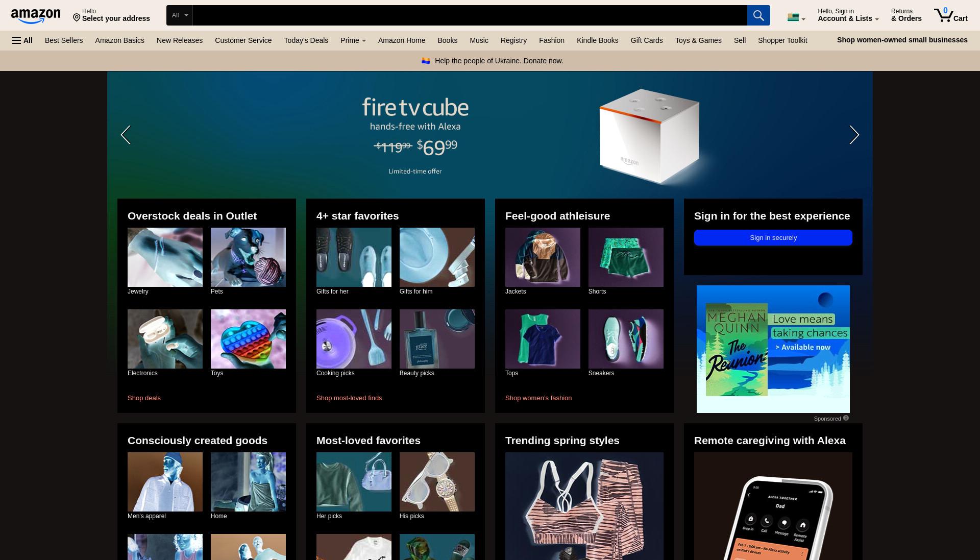980x560 pixels.
Task: Open Men's apparel thumbnail
Action: point(165,482)
